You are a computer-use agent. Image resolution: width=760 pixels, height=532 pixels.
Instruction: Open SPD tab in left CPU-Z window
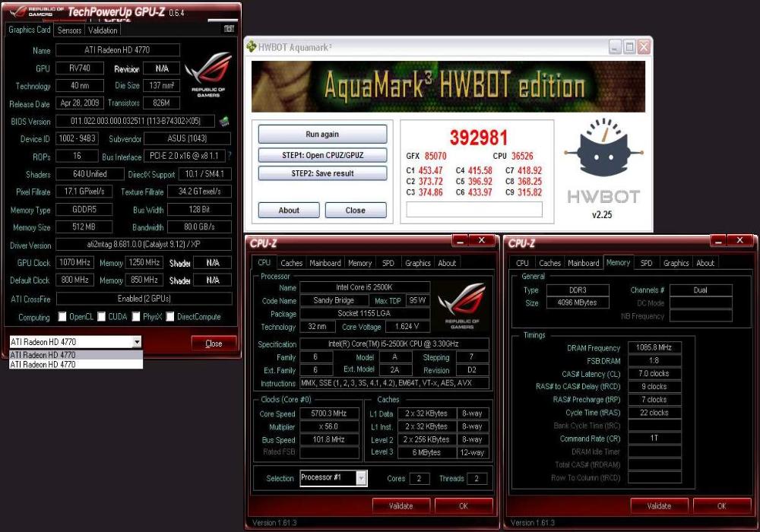point(388,263)
